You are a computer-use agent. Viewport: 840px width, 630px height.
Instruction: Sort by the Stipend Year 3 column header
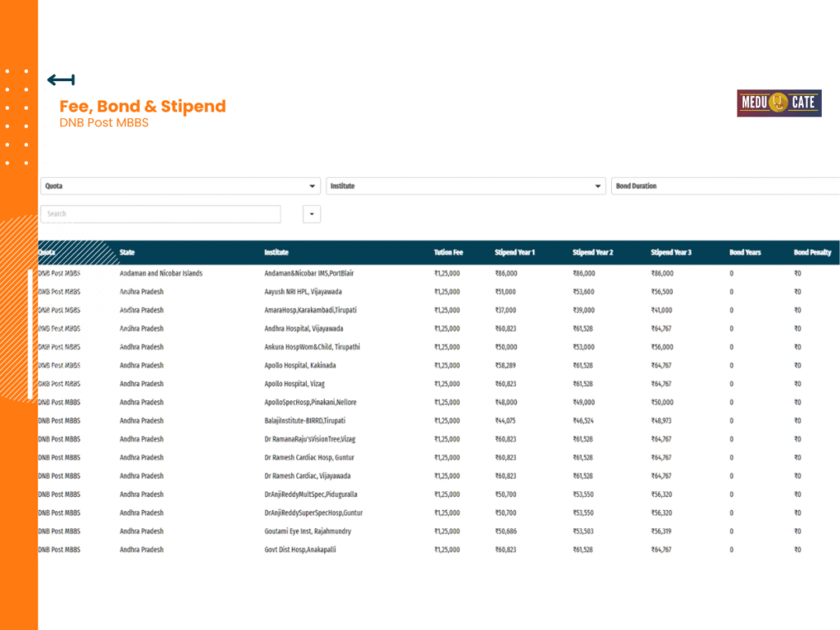671,253
